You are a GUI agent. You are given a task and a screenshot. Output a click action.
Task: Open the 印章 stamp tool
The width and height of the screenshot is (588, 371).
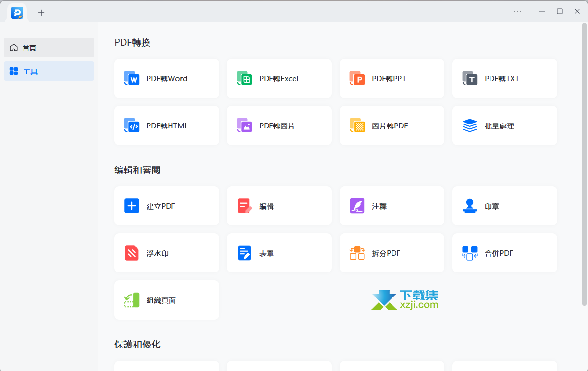(x=505, y=206)
